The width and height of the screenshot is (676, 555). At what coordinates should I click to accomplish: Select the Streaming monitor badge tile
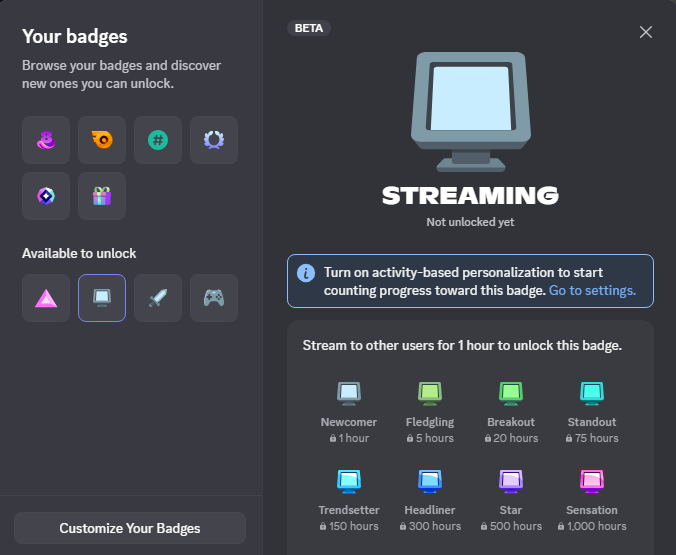[x=102, y=298]
